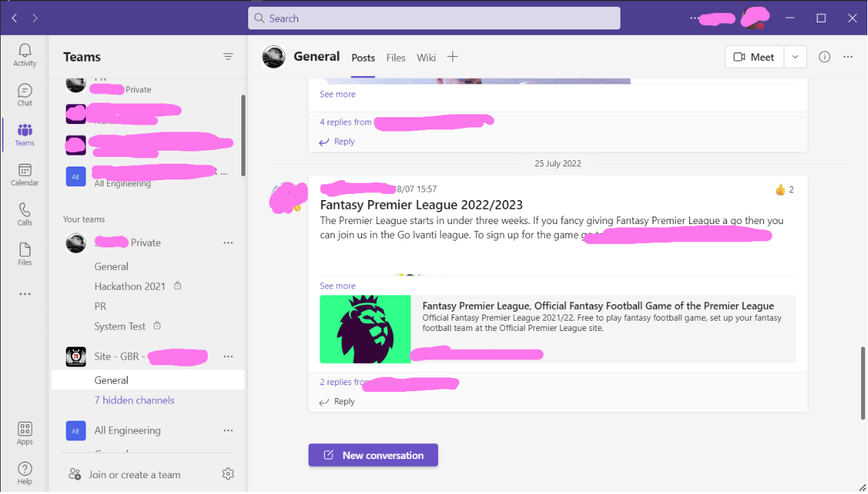Click the 25 July 2022 date separator
The width and height of the screenshot is (868, 494).
click(x=557, y=164)
